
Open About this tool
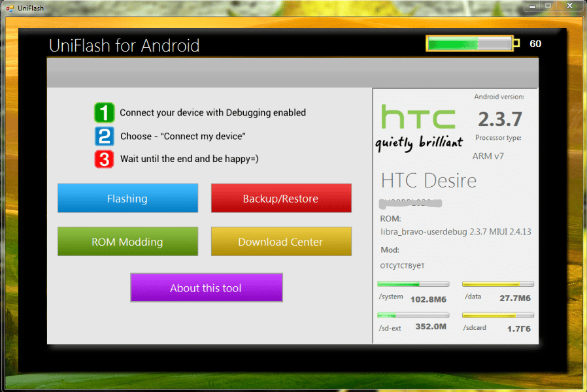tap(206, 287)
